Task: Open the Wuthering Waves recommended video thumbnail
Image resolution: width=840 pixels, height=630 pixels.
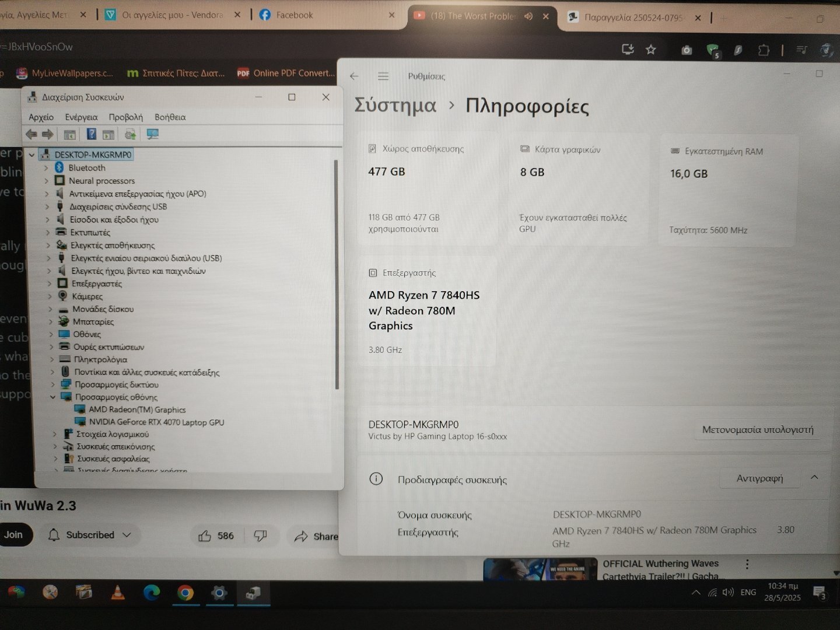Action: pyautogui.click(x=540, y=570)
